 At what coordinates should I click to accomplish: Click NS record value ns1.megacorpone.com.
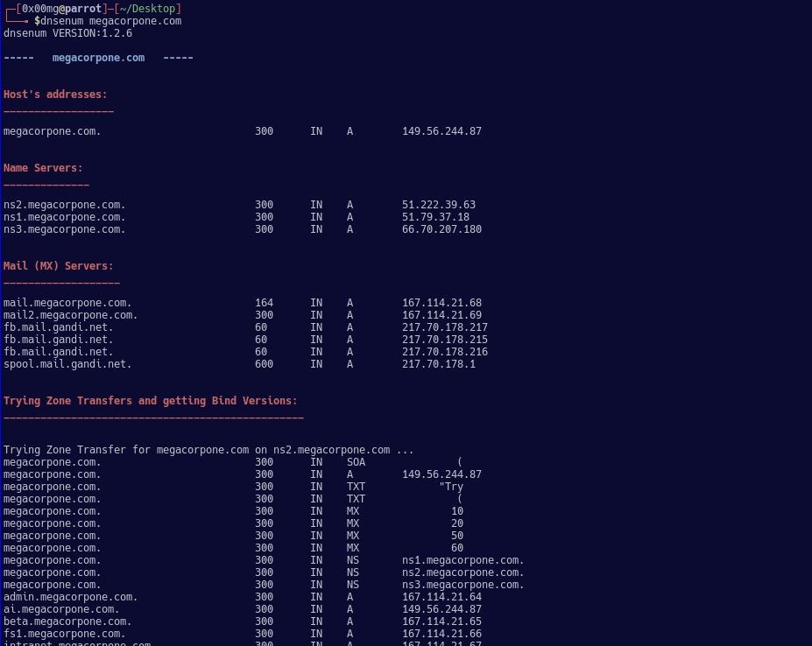click(x=463, y=560)
